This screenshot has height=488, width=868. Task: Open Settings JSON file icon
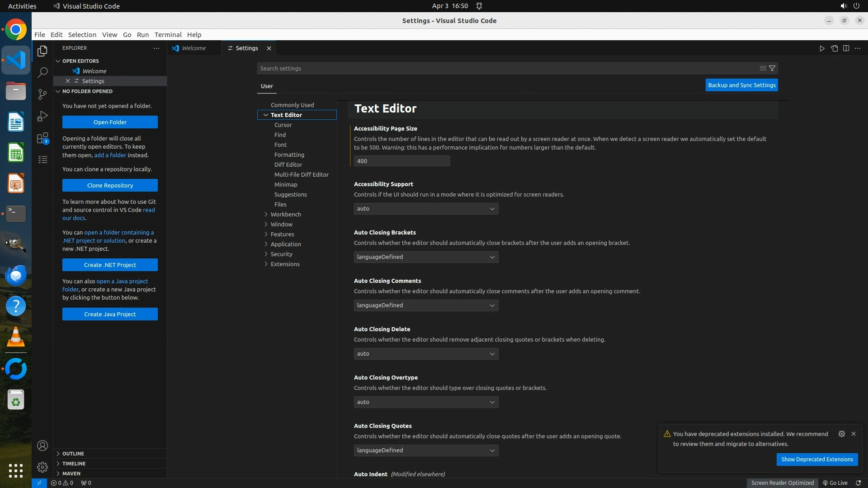coord(834,48)
